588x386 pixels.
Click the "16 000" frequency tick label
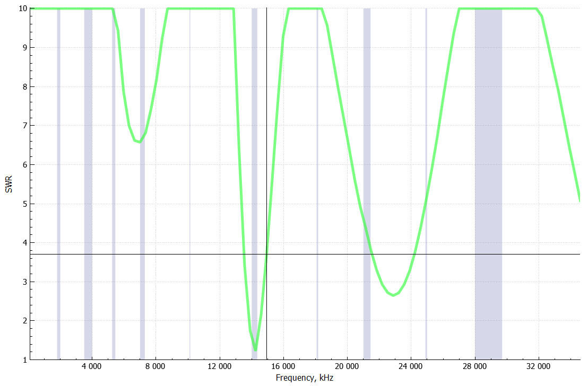click(283, 367)
